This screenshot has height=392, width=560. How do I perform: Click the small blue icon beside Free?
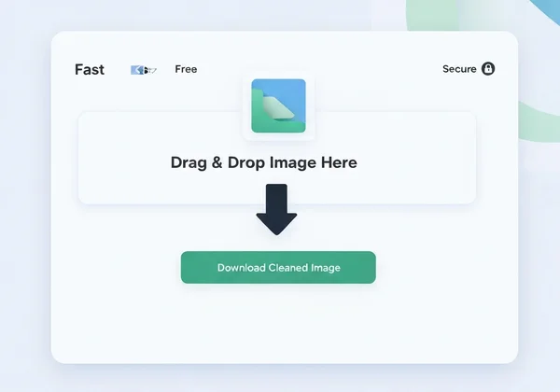(x=143, y=70)
